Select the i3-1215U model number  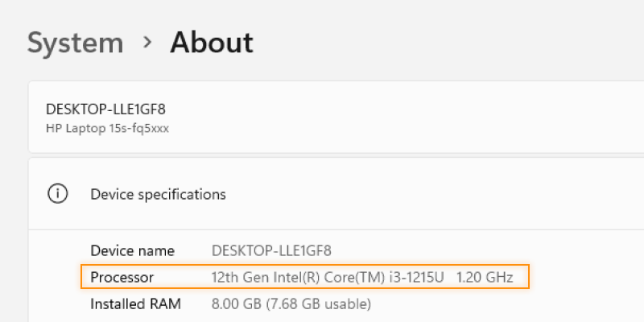[416, 278]
